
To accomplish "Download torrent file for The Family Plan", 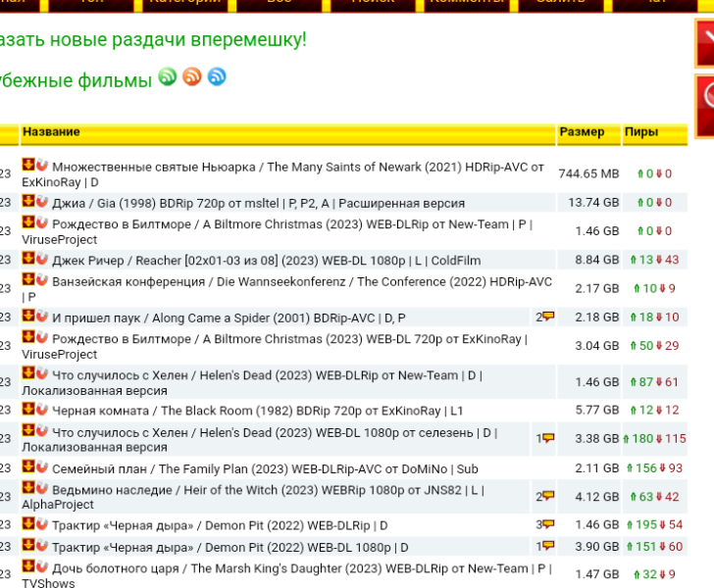I will 28,466.
